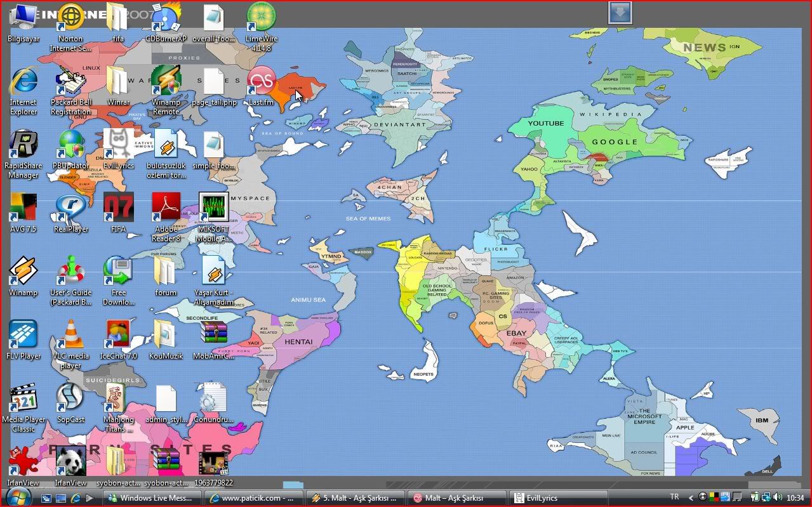Click the media player quick launch arrow
This screenshot has height=507, width=812.
90,498
